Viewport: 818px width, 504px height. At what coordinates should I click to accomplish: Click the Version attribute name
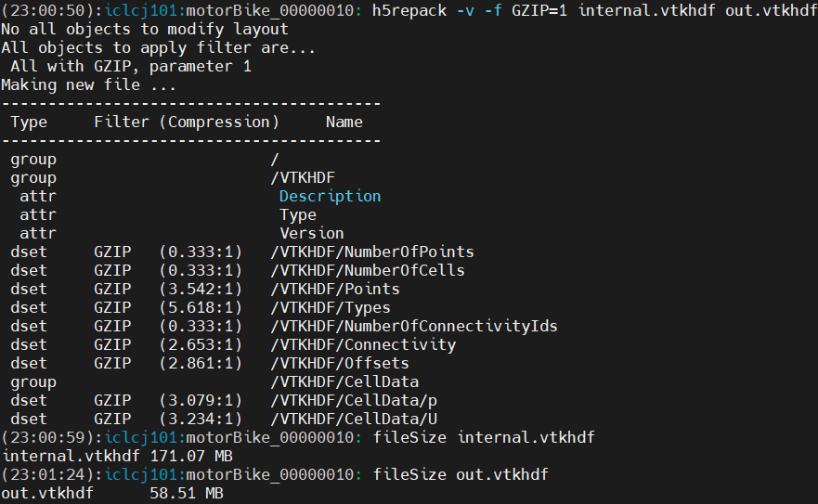click(x=312, y=233)
